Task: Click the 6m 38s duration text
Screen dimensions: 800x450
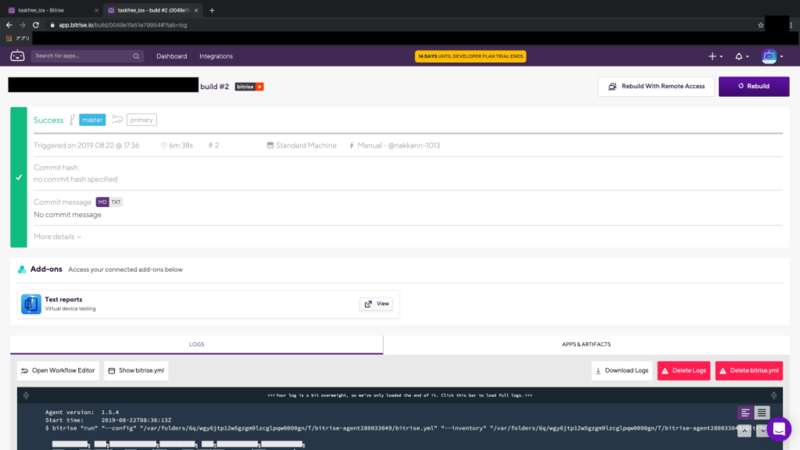Action: point(181,145)
